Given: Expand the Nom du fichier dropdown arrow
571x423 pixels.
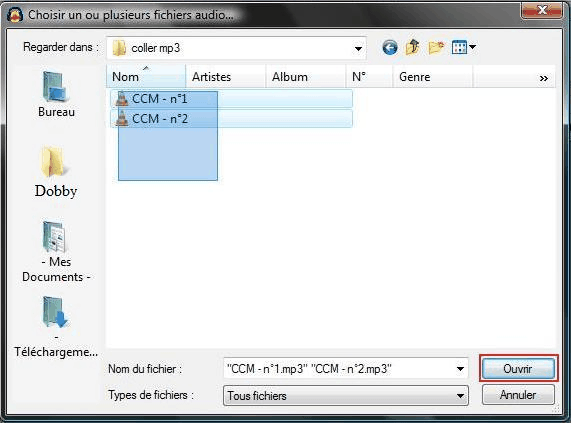Looking at the screenshot, I should 460,369.
